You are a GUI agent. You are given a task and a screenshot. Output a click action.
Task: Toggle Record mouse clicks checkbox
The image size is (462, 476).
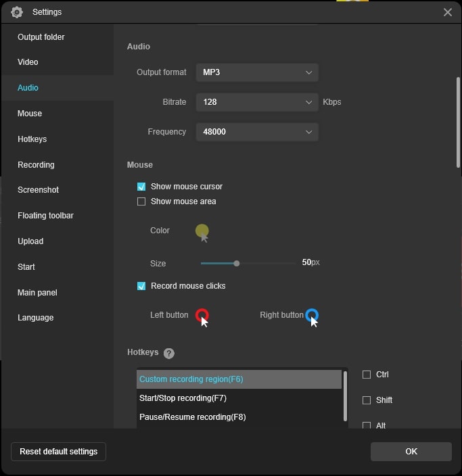pyautogui.click(x=141, y=286)
